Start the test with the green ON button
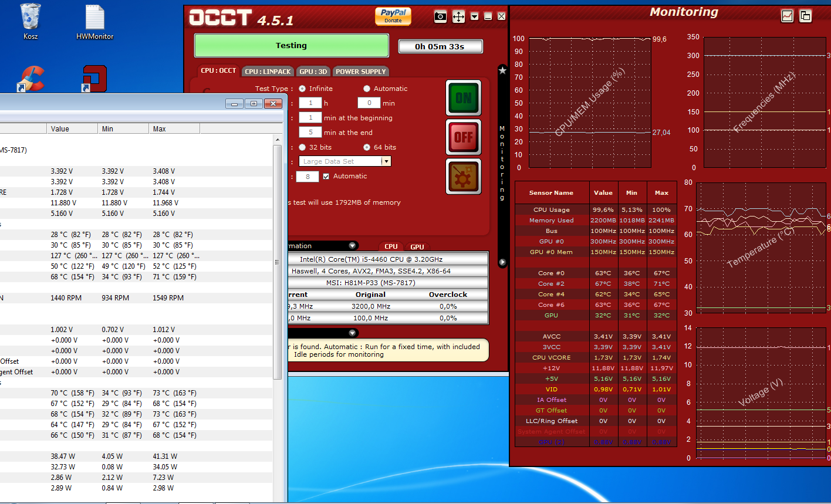This screenshot has height=504, width=831. [464, 98]
